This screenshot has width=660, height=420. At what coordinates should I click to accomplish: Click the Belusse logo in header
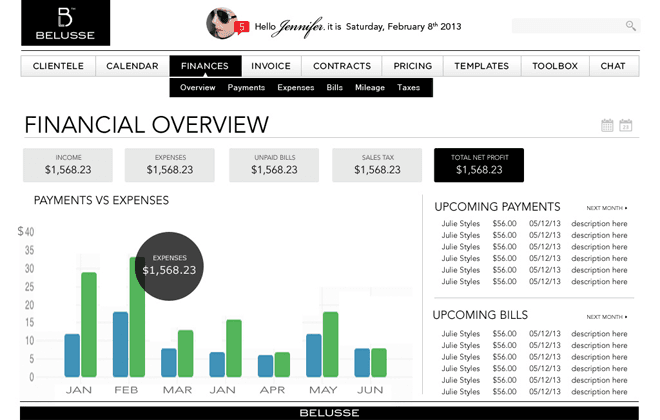(65, 23)
